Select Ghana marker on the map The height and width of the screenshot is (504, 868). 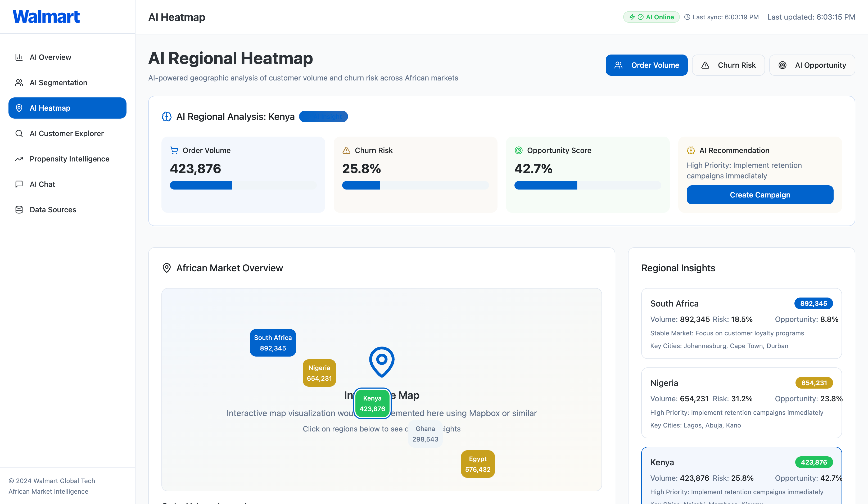(425, 434)
